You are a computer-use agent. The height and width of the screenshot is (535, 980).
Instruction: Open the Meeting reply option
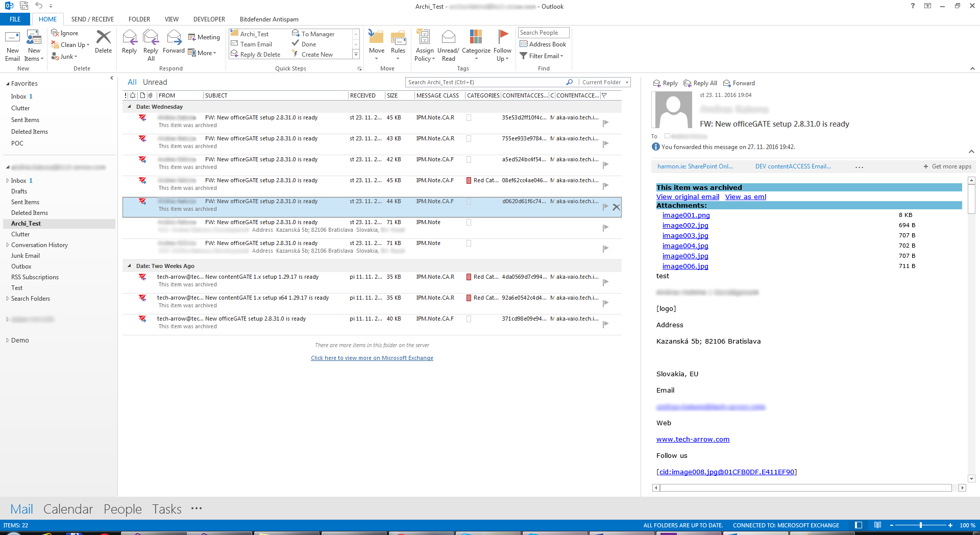[x=204, y=37]
